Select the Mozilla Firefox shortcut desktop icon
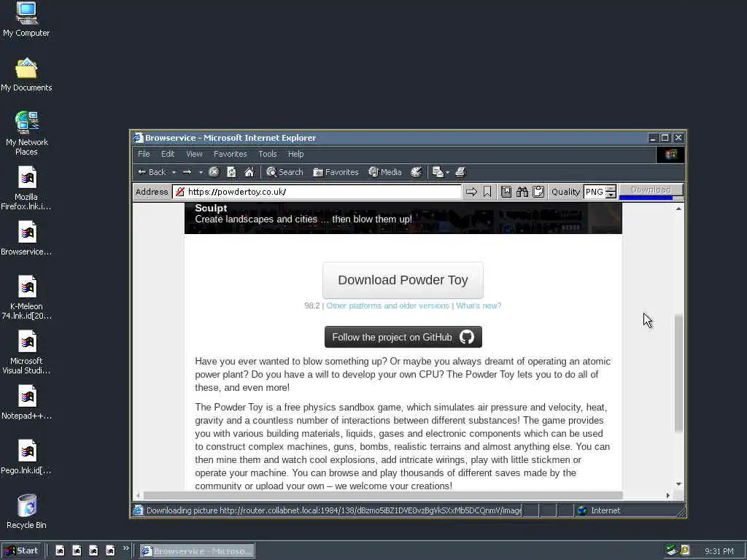Screen dimensions: 747x560 pyautogui.click(x=26, y=188)
